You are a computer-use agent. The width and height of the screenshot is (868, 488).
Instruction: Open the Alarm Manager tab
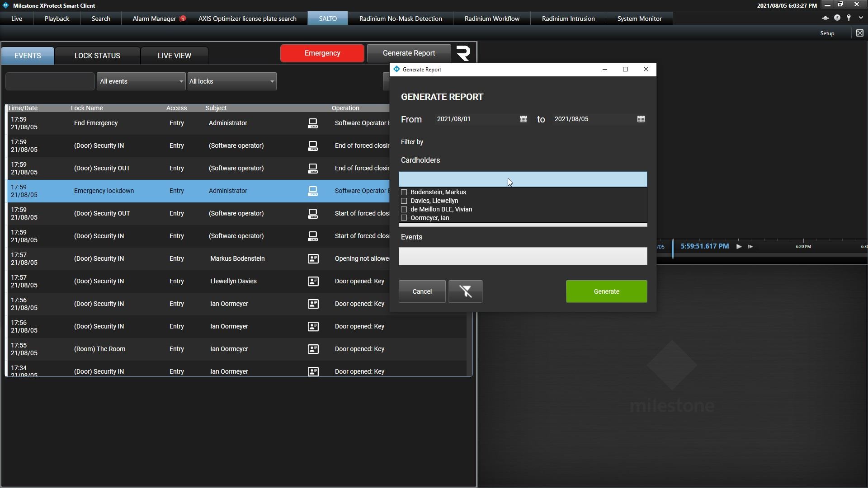(x=154, y=19)
